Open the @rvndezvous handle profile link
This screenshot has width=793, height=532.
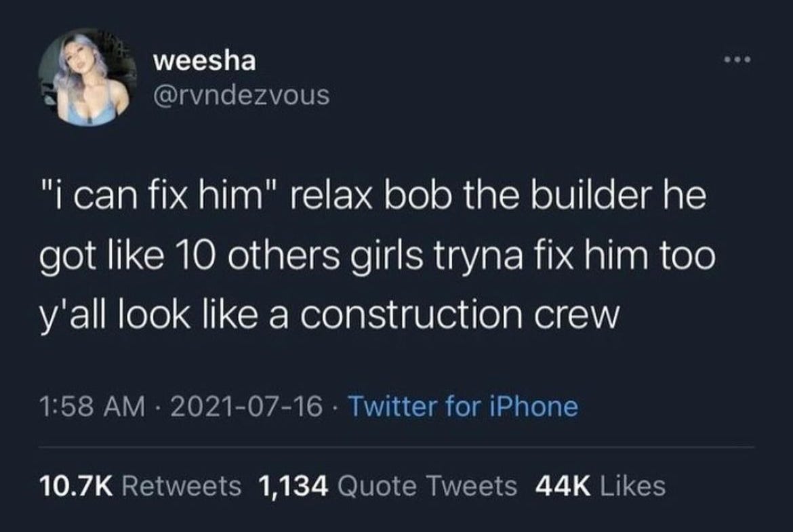(241, 95)
